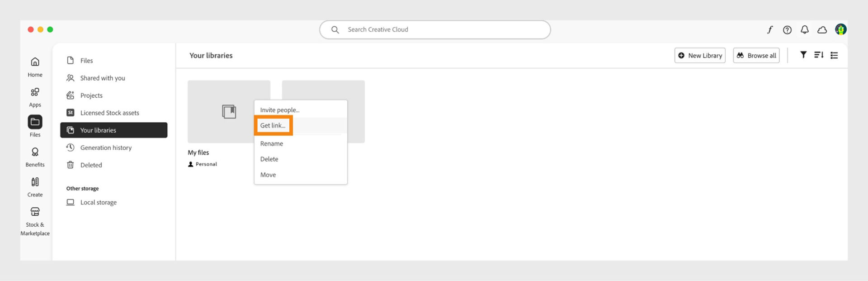Image resolution: width=868 pixels, height=281 pixels.
Task: Switch to list view
Action: pyautogui.click(x=834, y=55)
